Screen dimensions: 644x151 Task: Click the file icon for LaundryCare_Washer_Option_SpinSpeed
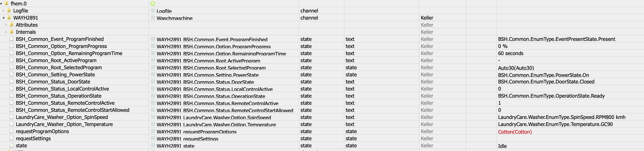click(12, 117)
